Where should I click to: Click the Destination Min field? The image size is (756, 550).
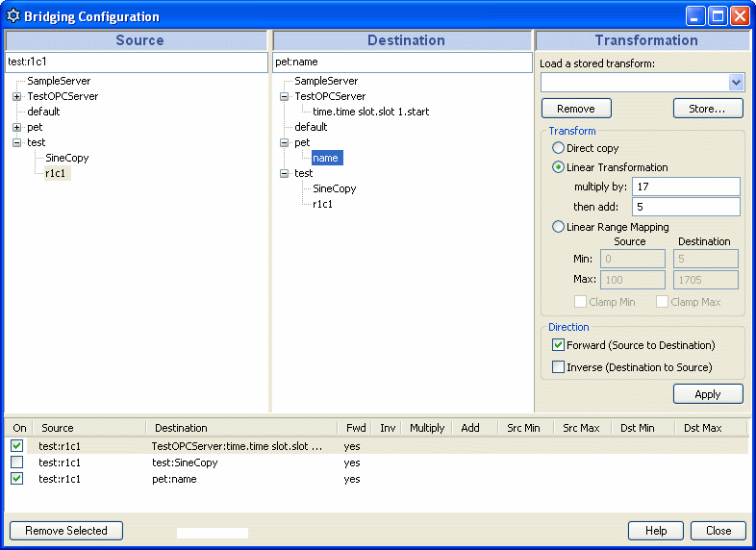tap(706, 259)
